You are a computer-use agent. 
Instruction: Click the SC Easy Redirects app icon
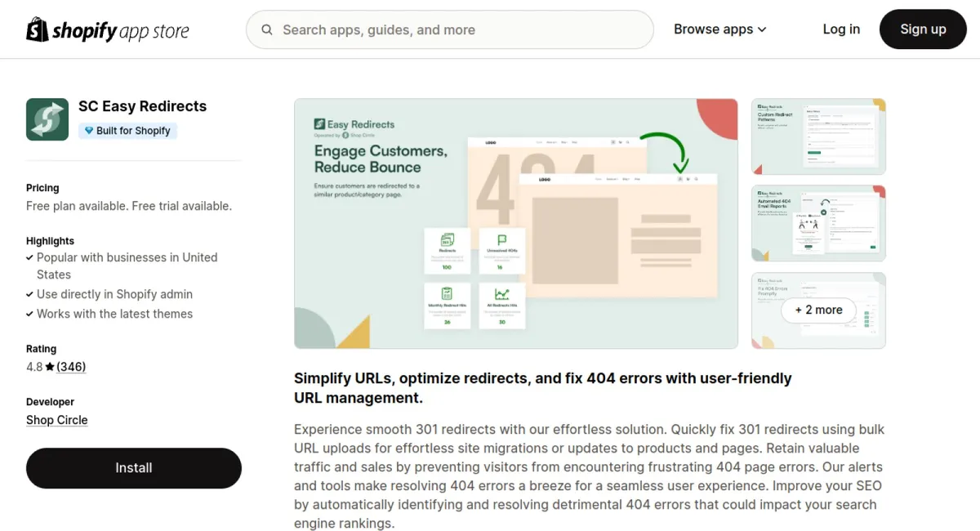(x=47, y=119)
